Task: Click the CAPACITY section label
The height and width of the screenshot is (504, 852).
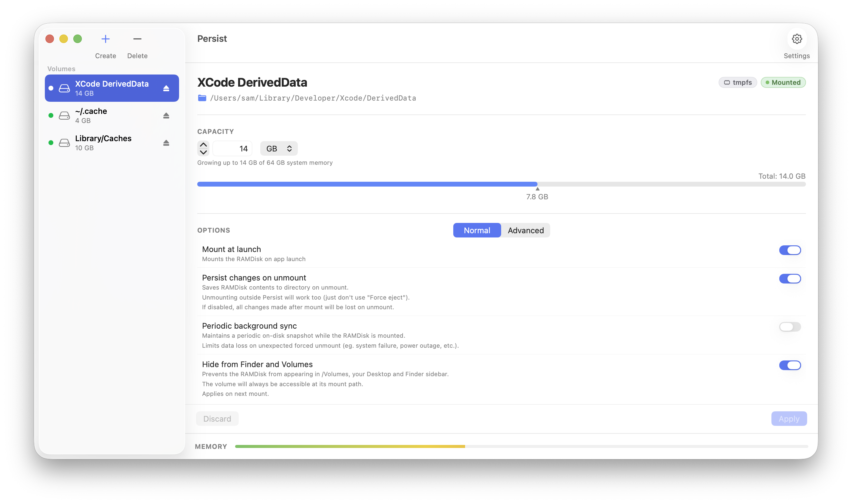Action: coord(215,131)
